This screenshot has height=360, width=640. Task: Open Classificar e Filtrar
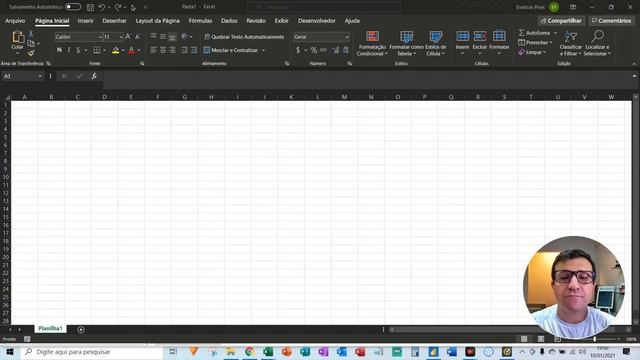(571, 43)
